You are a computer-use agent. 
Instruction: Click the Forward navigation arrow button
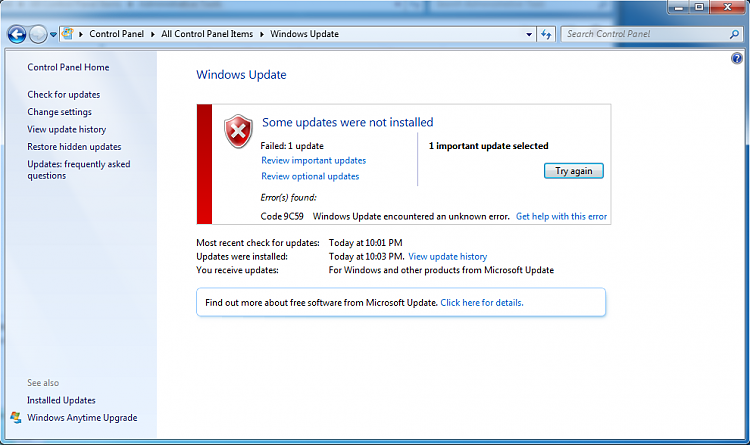pyautogui.click(x=38, y=34)
